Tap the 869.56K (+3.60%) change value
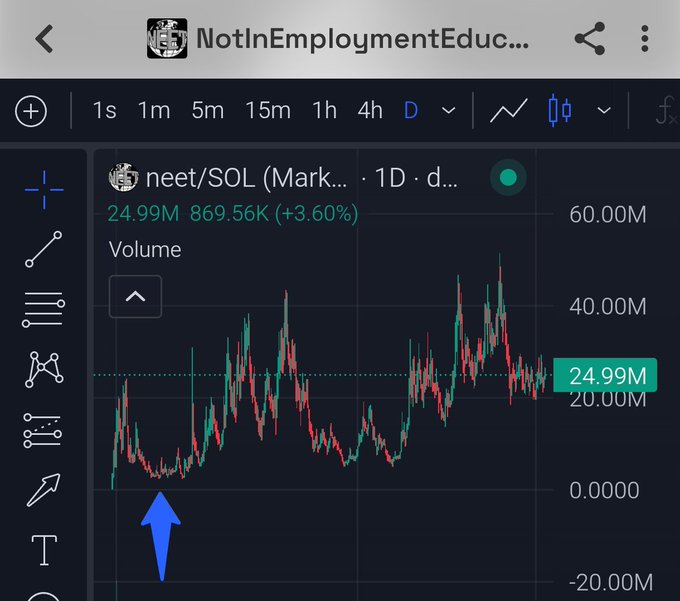Image resolution: width=680 pixels, height=601 pixels. 274,213
